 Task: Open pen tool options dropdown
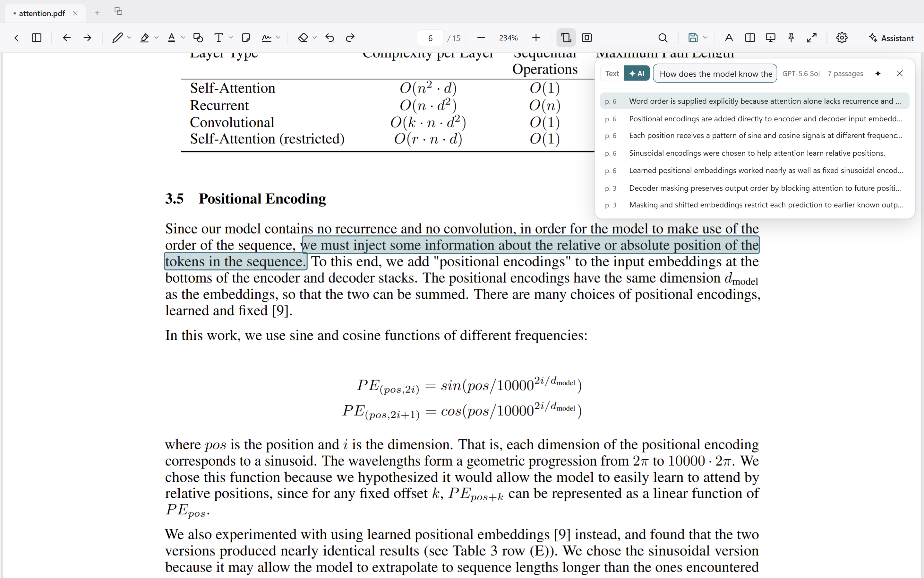(x=129, y=38)
